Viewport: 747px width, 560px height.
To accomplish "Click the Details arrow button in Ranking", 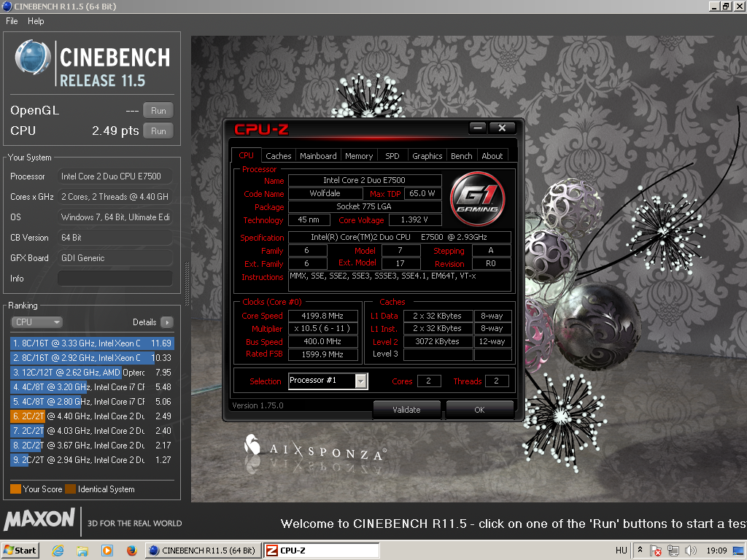I will tap(167, 322).
